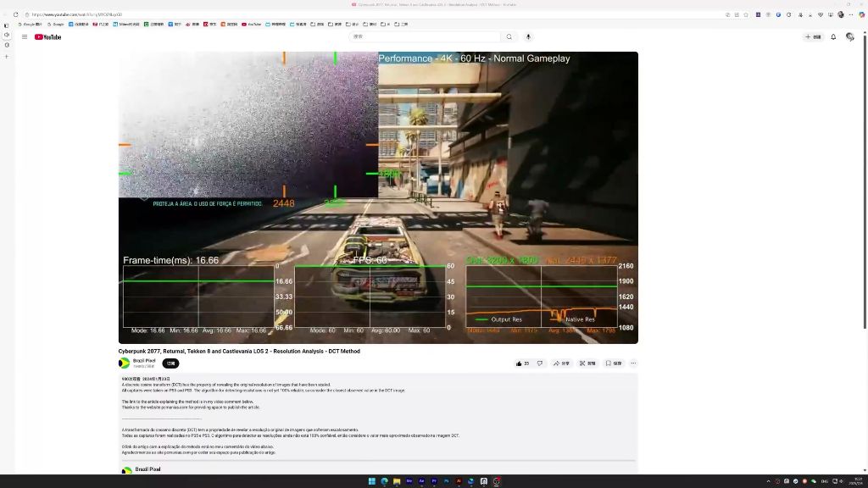Open Adobe Illustrator in taskbar
The height and width of the screenshot is (488, 868).
(x=459, y=481)
